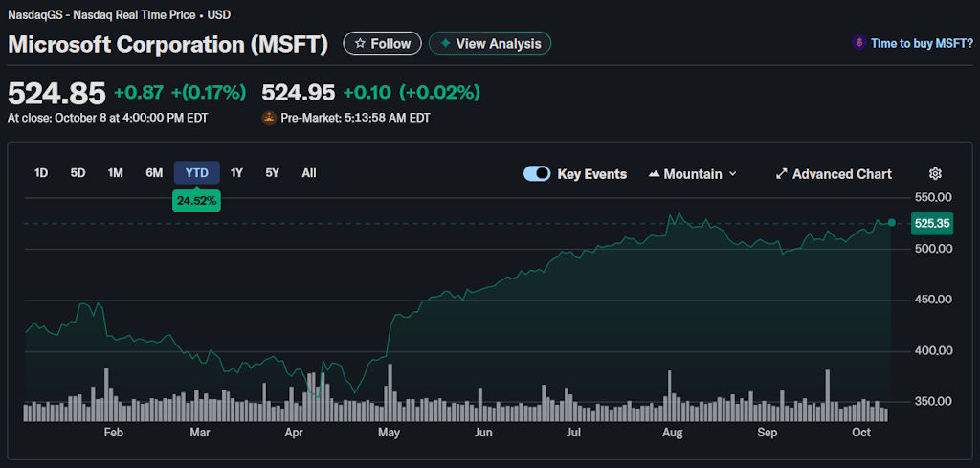Image resolution: width=980 pixels, height=468 pixels.
Task: Select the YTD range tab
Action: pos(197,173)
